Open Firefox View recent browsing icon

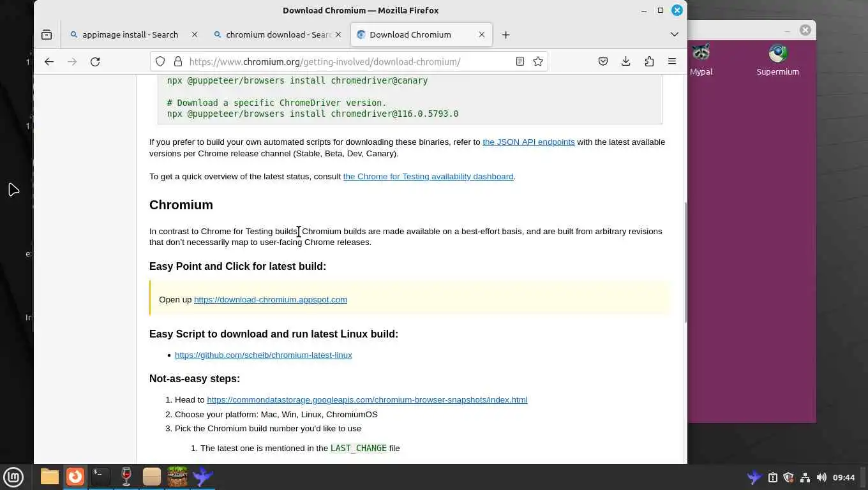coord(47,34)
